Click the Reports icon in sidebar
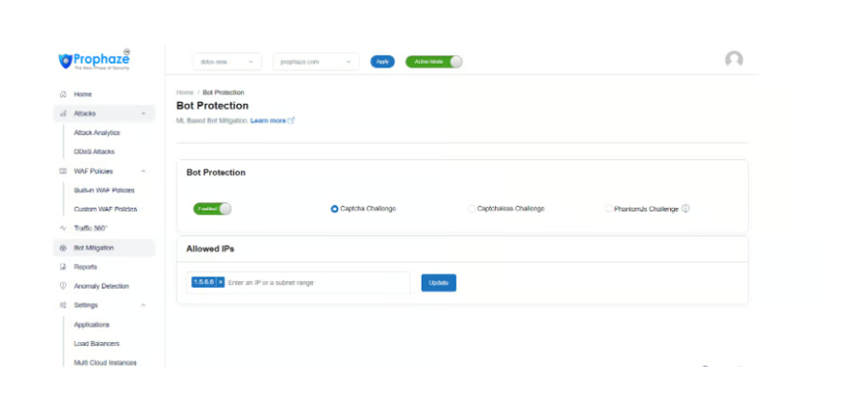Viewport: 868px width, 401px height. [63, 267]
